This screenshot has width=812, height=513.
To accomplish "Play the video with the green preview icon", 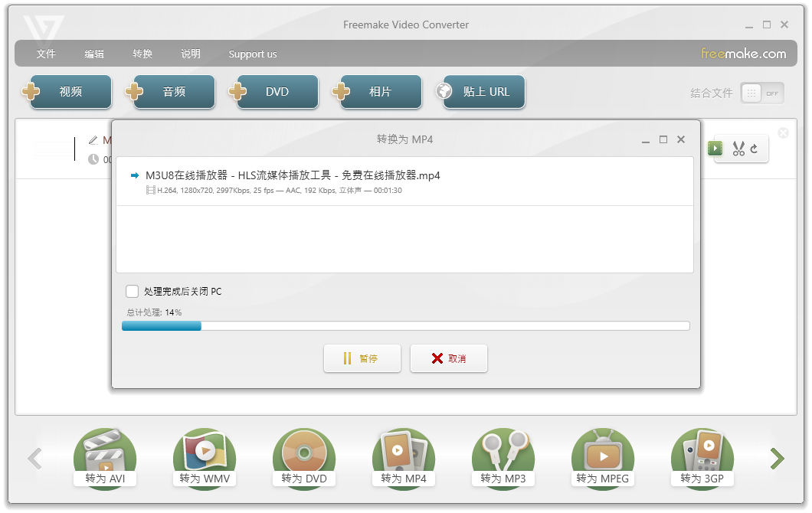I will coord(715,149).
